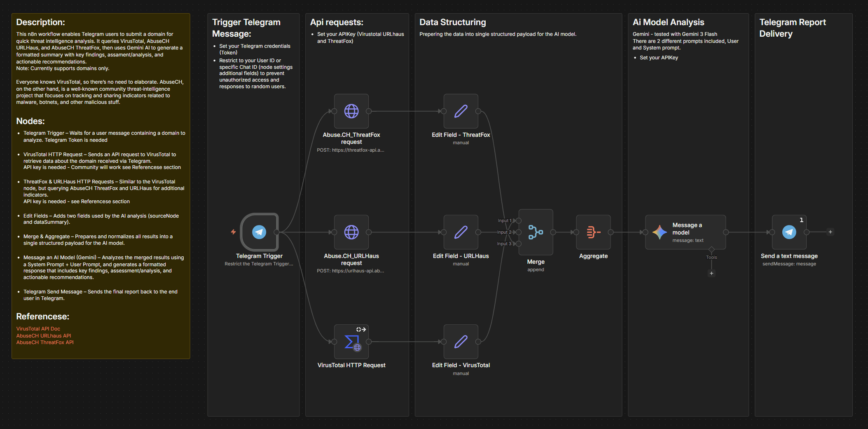Click the plus below the Tools diamond
Viewport: 868px width, 429px height.
pyautogui.click(x=711, y=273)
